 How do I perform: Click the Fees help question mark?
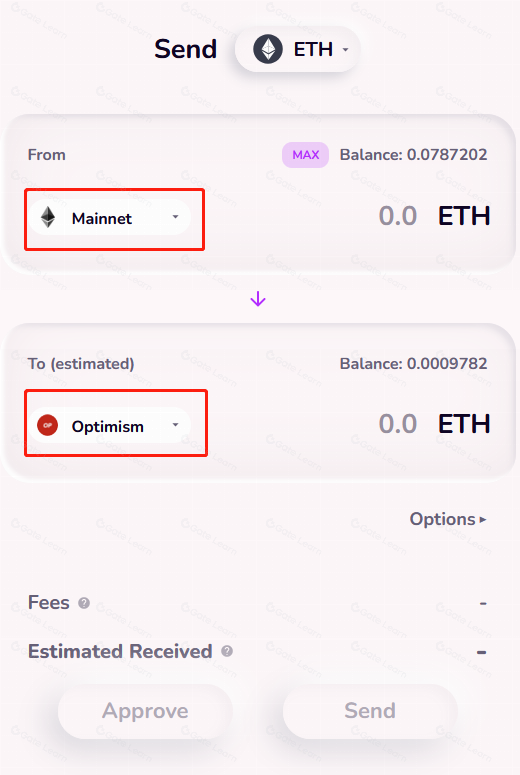[84, 603]
